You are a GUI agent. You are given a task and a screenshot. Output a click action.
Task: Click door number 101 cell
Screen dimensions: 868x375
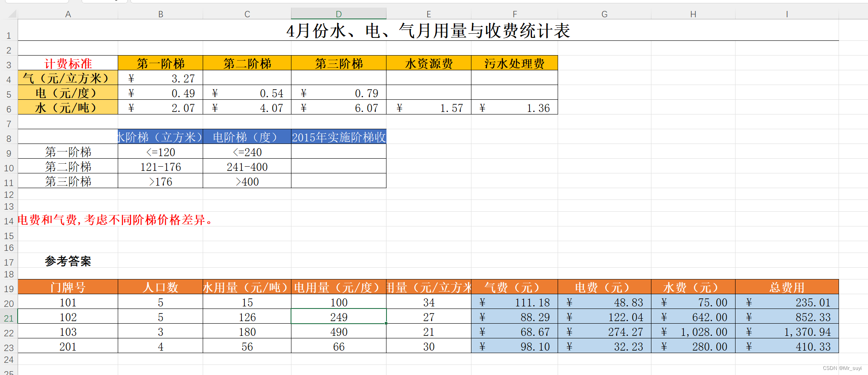tap(68, 302)
